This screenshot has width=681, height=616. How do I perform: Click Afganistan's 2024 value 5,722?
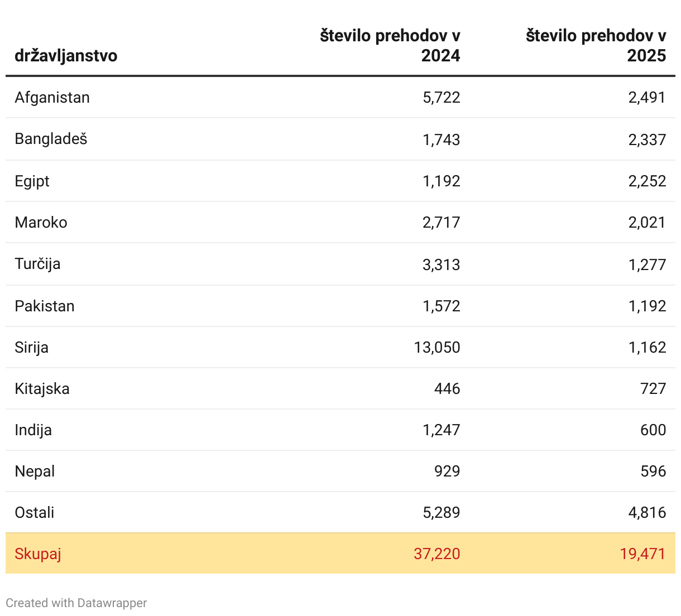point(442,98)
